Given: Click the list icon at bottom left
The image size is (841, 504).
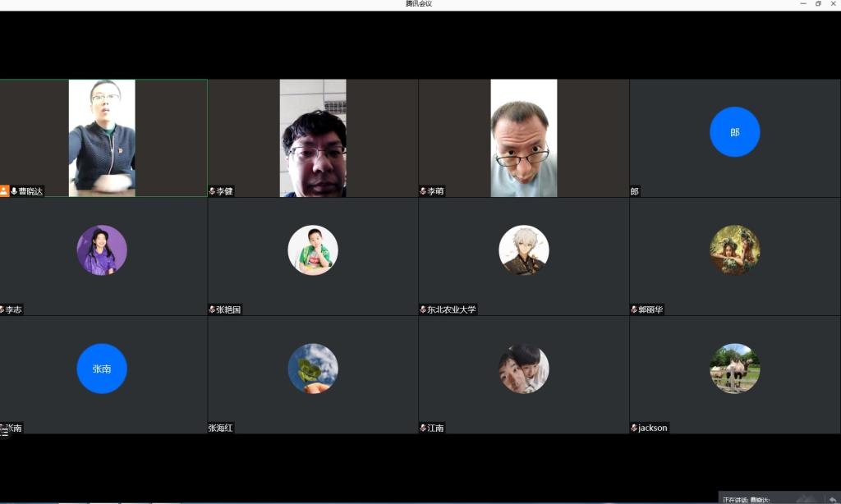Looking at the screenshot, I should click(4, 432).
